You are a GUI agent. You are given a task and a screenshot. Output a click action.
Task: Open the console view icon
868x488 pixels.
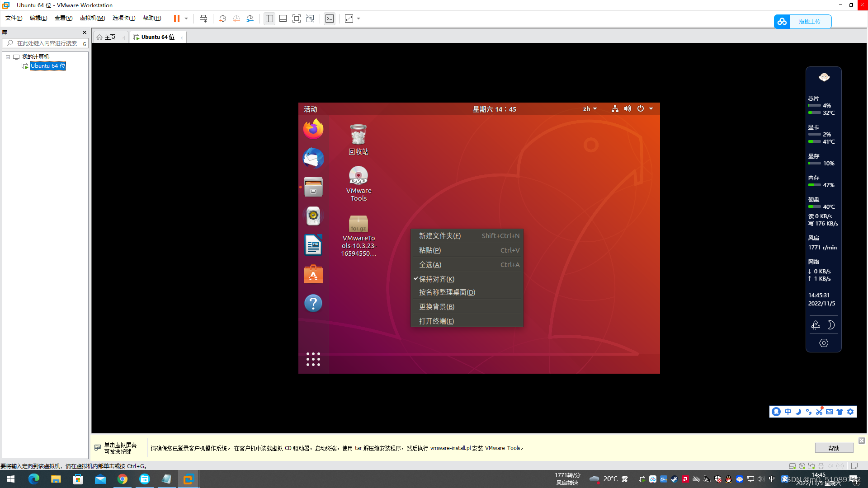[x=330, y=19]
